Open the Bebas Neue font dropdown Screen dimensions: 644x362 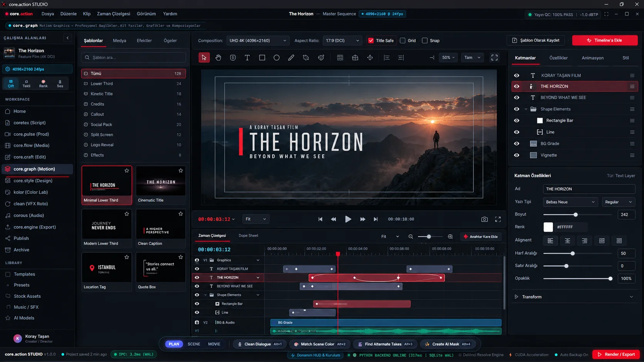tap(570, 202)
